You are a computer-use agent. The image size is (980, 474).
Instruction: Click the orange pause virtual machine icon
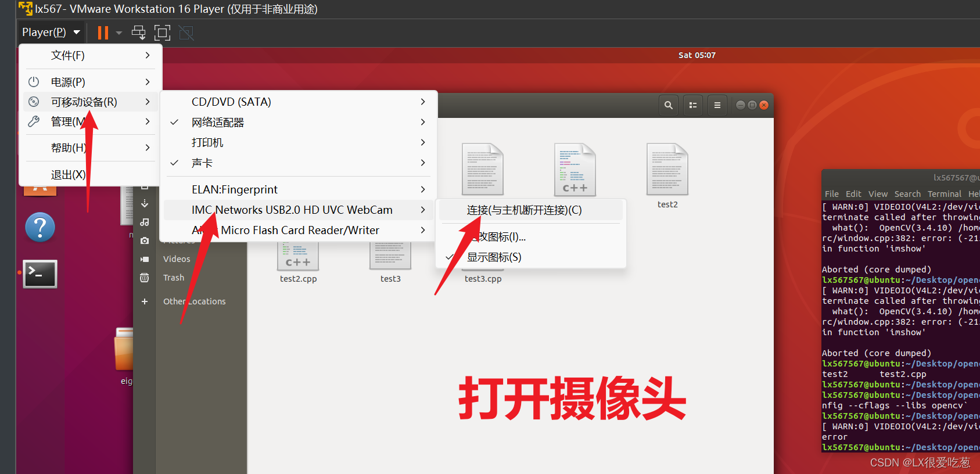pyautogui.click(x=103, y=33)
